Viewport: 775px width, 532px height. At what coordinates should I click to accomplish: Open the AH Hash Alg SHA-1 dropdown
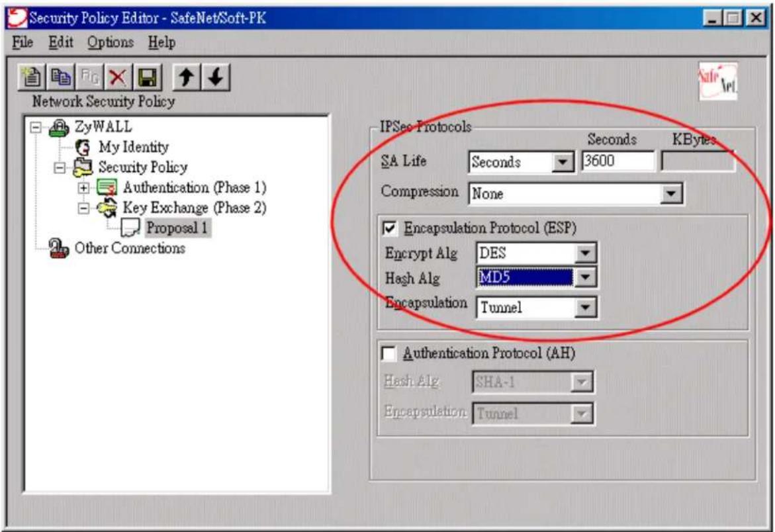point(581,382)
